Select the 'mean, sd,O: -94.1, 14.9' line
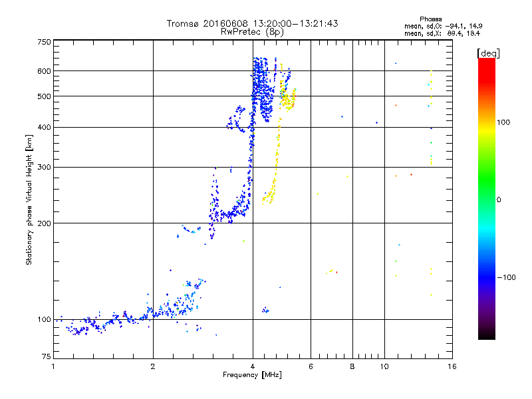This screenshot has height=399, width=532. pyautogui.click(x=443, y=27)
